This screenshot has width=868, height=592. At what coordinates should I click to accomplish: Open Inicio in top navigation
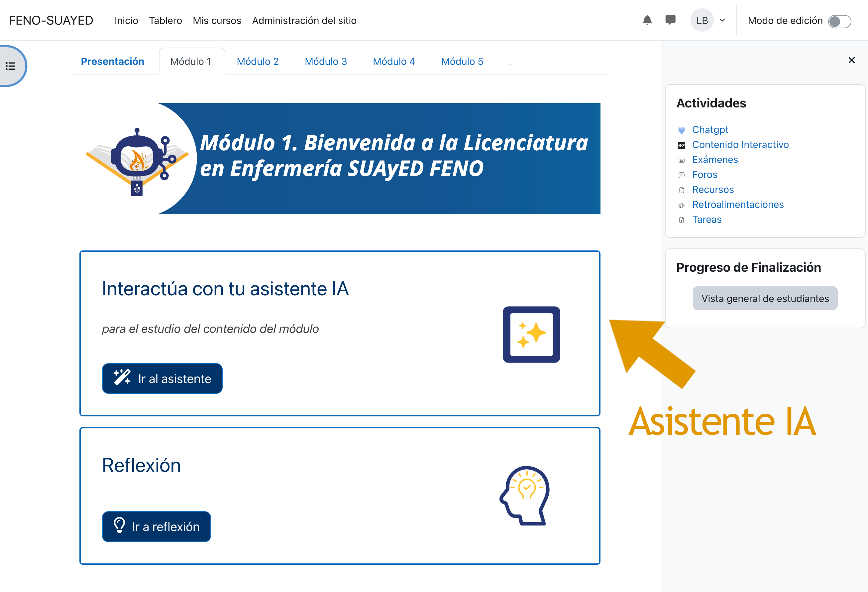tap(126, 21)
